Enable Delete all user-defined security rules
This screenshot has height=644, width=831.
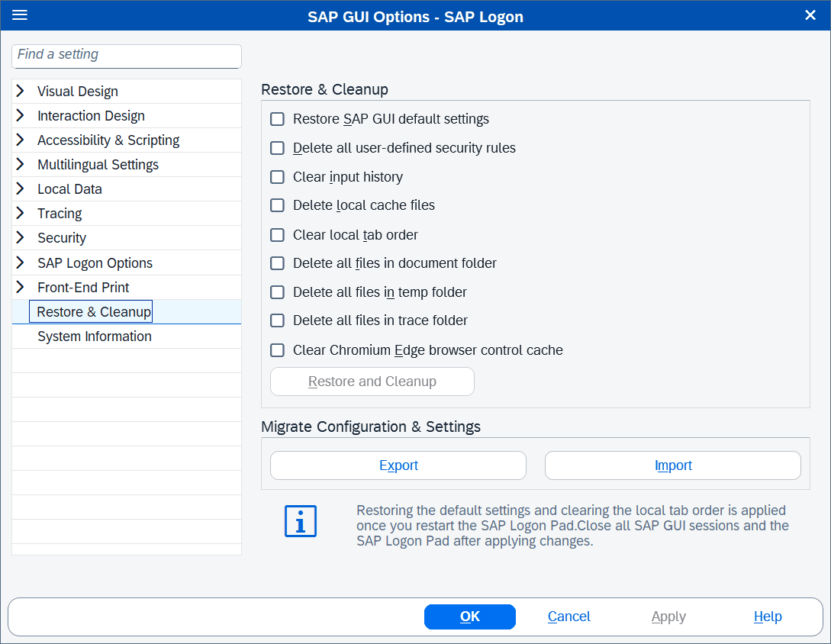[x=277, y=148]
